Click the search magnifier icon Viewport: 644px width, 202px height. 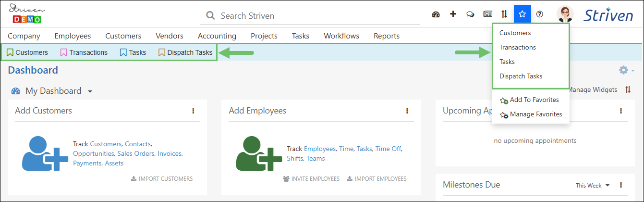click(210, 15)
